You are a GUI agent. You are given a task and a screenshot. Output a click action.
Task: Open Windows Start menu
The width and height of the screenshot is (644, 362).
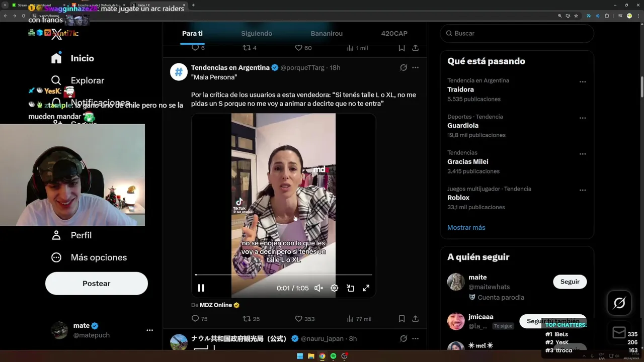300,356
